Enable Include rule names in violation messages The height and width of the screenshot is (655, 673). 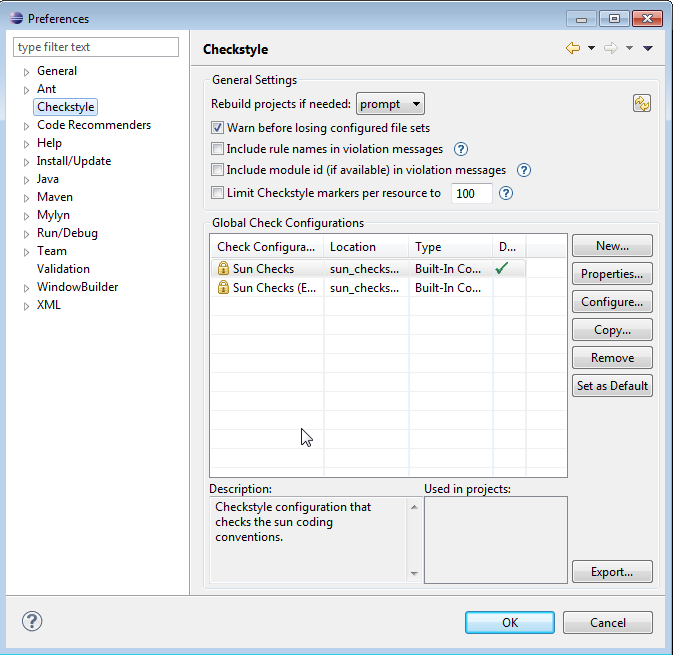tap(217, 149)
